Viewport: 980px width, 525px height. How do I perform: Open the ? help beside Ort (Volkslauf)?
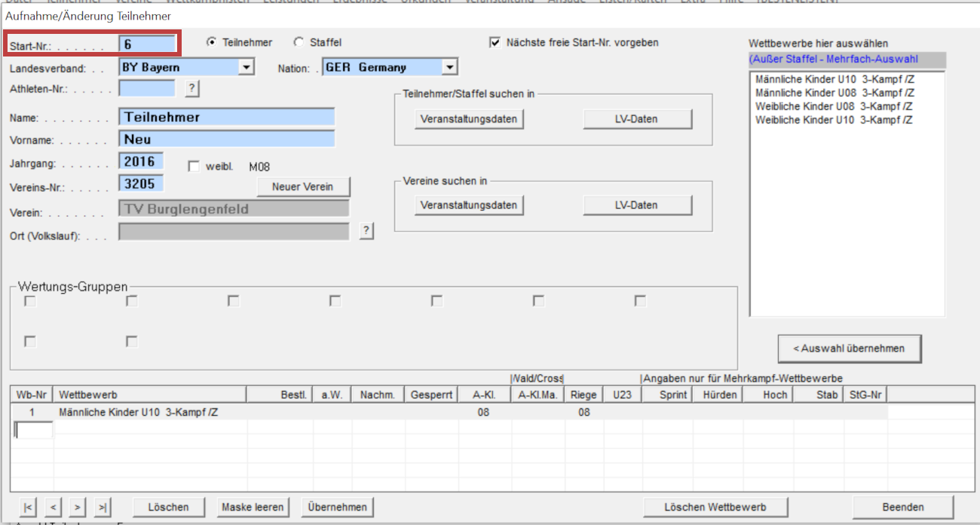366,231
